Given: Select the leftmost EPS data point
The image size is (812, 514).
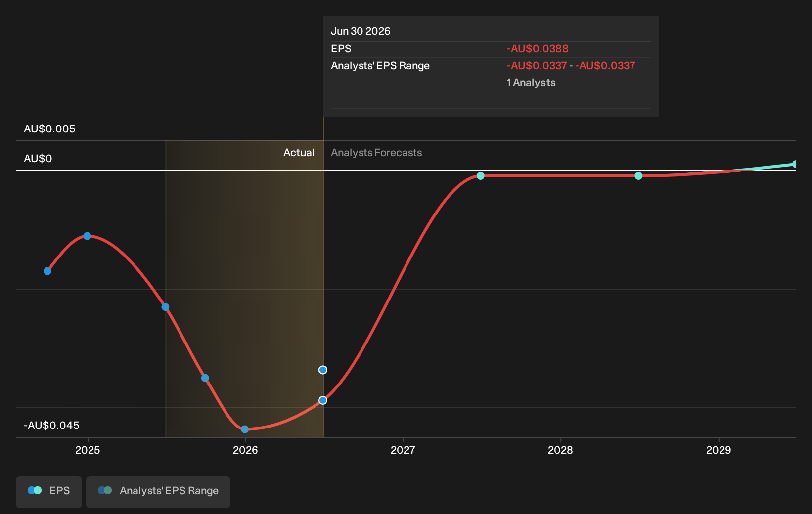Looking at the screenshot, I should pos(47,271).
